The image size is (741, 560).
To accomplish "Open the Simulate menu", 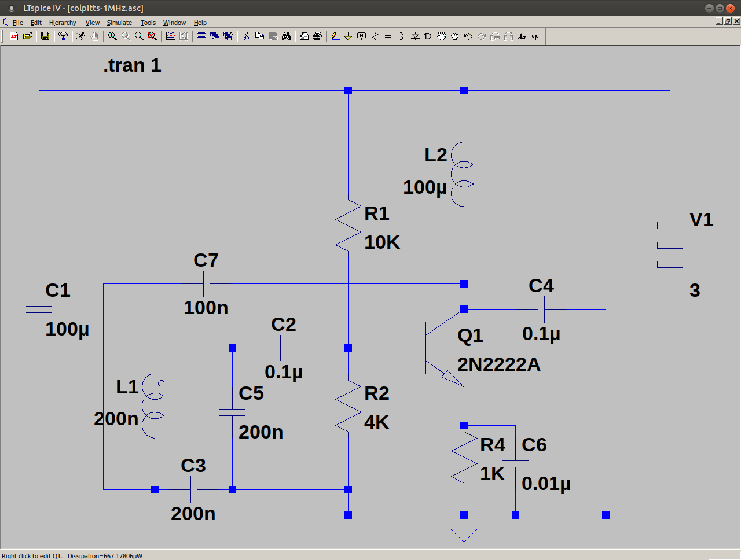I will point(119,23).
